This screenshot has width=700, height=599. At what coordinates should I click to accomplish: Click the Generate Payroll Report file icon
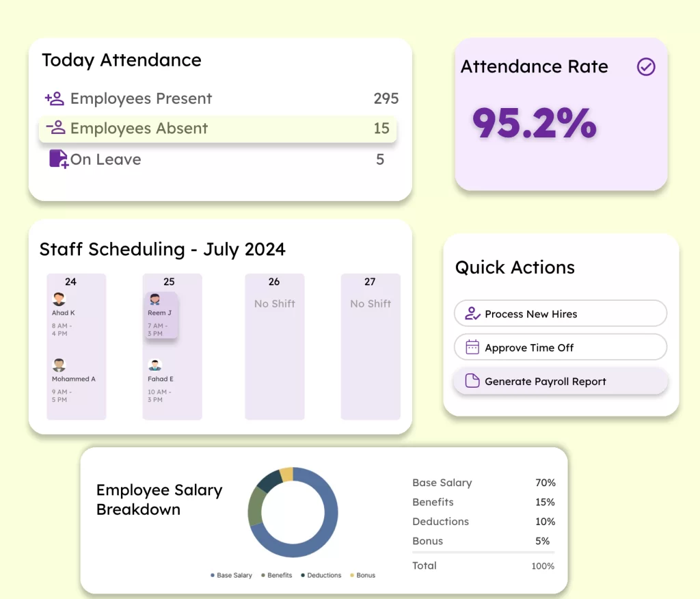click(472, 381)
